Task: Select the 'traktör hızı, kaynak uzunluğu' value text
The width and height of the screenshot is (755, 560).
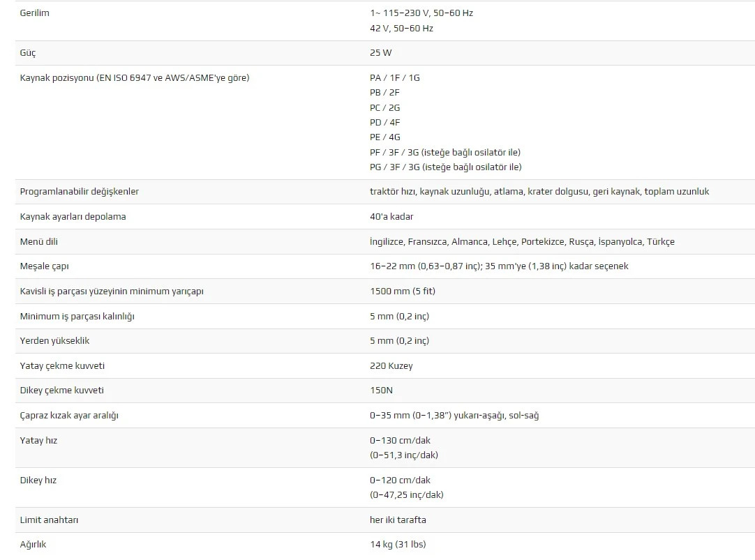Action: tap(539, 192)
